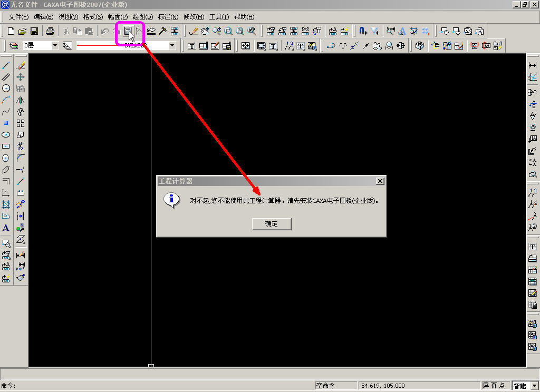Click the Pan view hand icon
This screenshot has width=540, height=392.
(205, 31)
